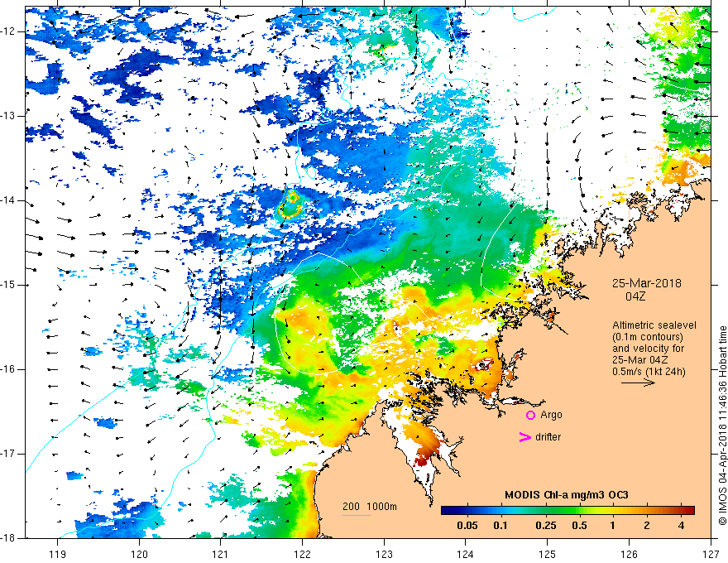The width and height of the screenshot is (728, 563).
Task: Click the '124' longitude axis label
Action: click(466, 554)
